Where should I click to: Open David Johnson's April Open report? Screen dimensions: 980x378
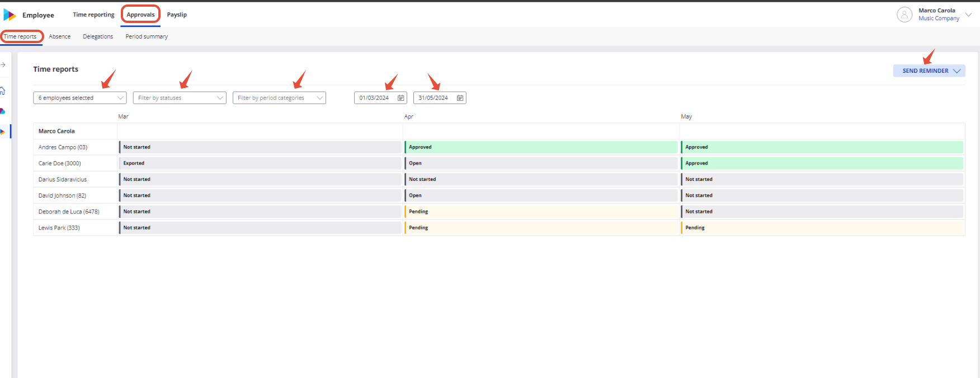tap(541, 195)
